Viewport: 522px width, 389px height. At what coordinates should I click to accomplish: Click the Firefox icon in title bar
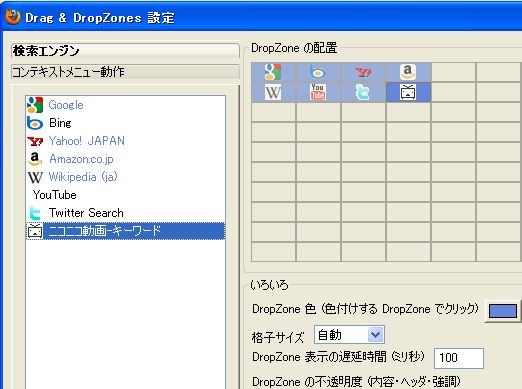click(12, 17)
